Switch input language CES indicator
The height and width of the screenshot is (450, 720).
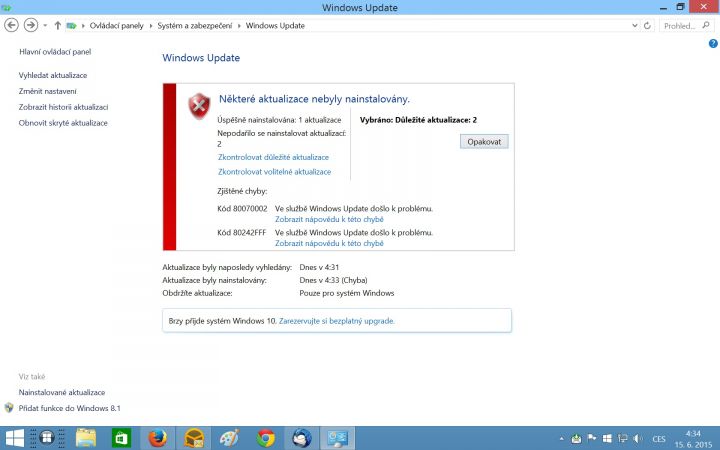click(x=659, y=439)
